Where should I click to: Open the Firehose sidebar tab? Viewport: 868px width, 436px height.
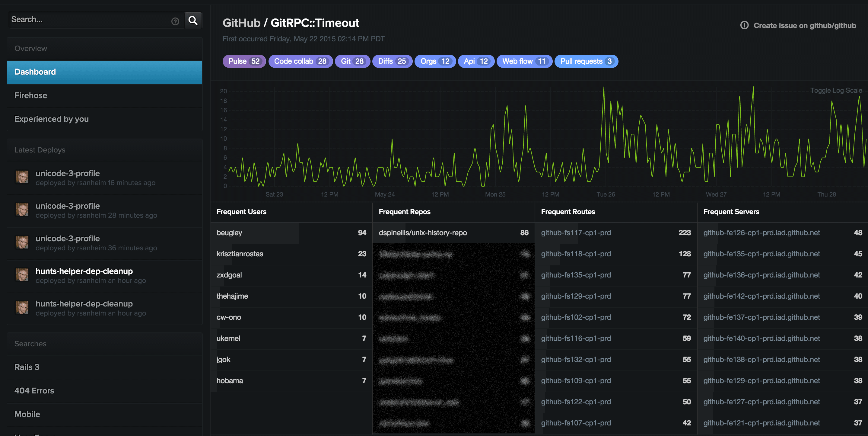(x=31, y=95)
